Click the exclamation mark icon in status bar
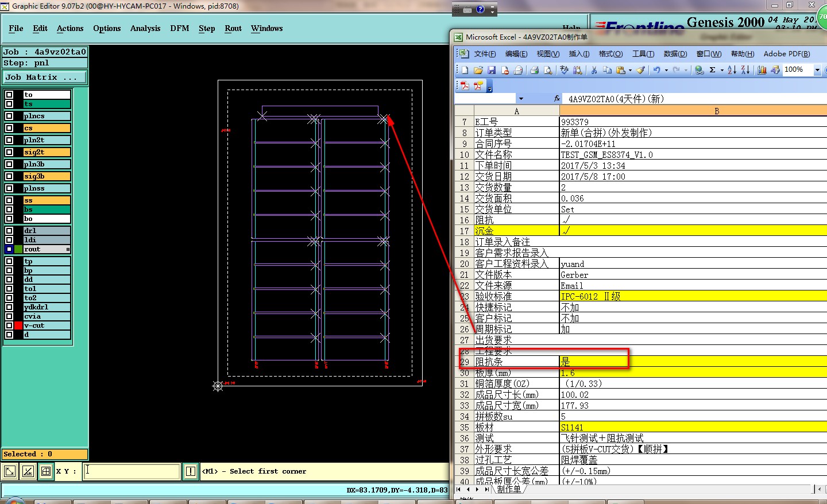Image resolution: width=827 pixels, height=504 pixels. point(191,471)
